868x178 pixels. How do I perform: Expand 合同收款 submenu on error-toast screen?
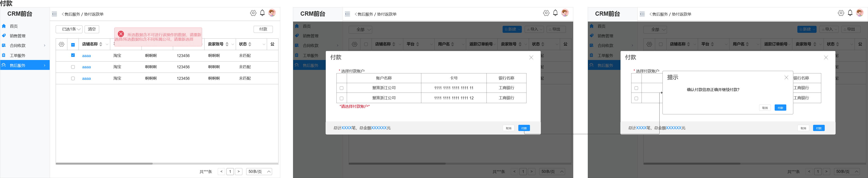tap(44, 45)
